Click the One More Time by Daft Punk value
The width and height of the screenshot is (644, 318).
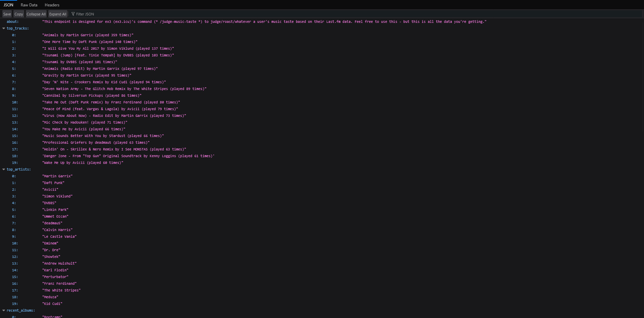click(x=90, y=42)
